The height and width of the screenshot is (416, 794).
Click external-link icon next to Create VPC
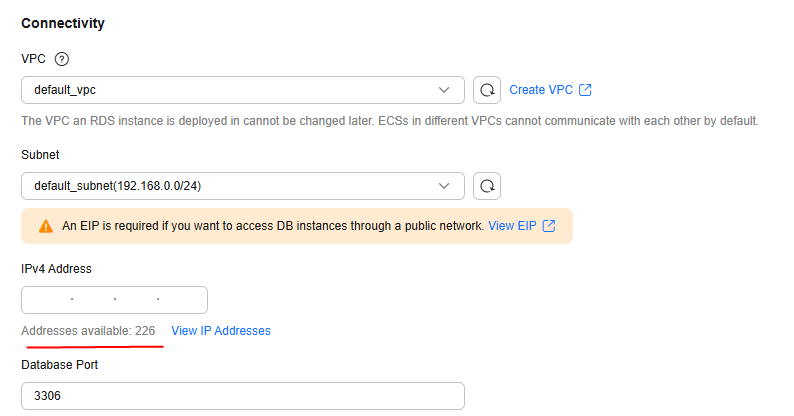click(x=586, y=90)
